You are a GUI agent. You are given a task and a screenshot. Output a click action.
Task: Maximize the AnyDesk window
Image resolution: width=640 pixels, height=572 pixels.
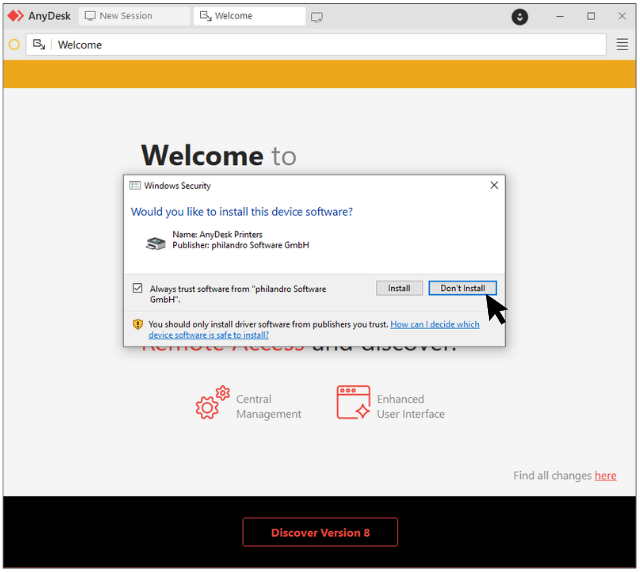coord(591,16)
